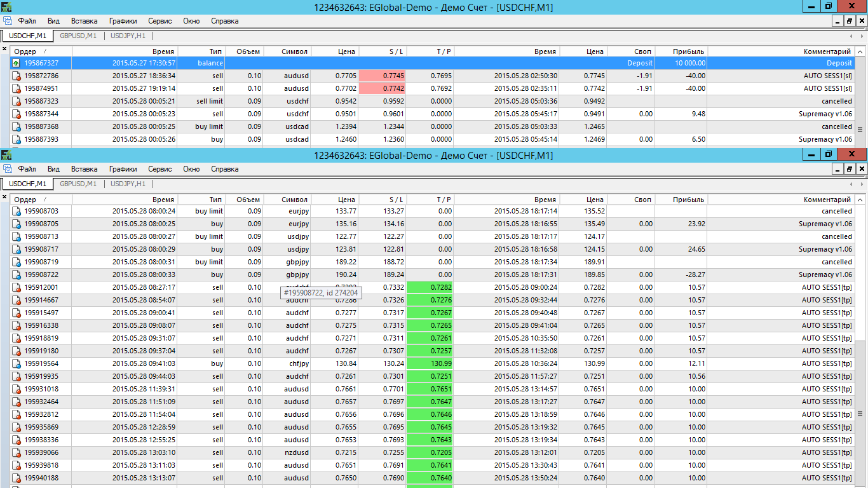Viewport: 868px width, 488px height.
Task: Click sell order icon for 195918819
Action: tap(17, 338)
